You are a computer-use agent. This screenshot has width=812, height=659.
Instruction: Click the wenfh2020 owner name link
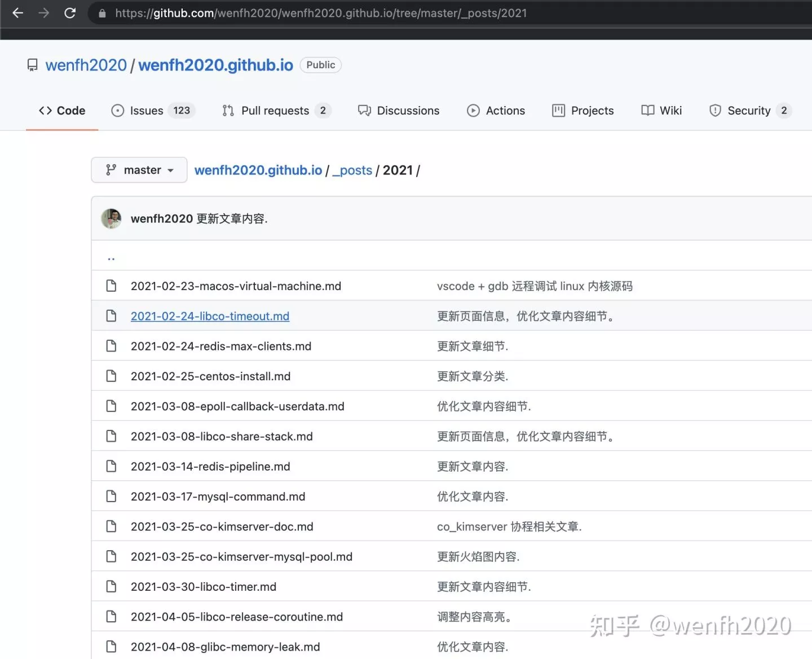pos(86,65)
